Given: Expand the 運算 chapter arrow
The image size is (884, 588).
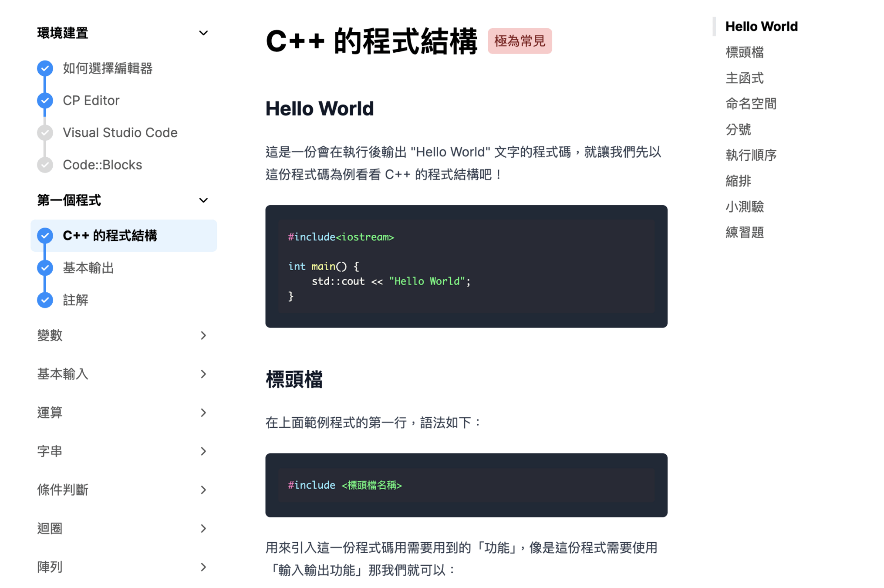Looking at the screenshot, I should tap(203, 412).
